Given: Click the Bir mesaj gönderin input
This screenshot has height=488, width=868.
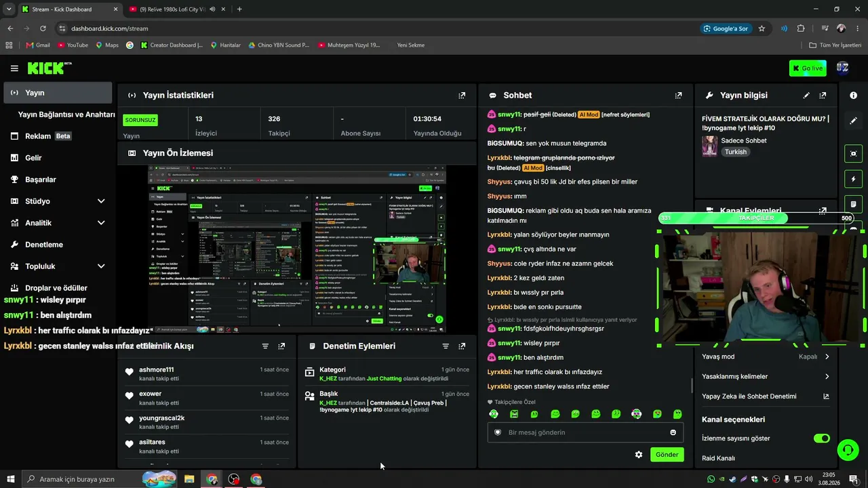Looking at the screenshot, I should [585, 432].
